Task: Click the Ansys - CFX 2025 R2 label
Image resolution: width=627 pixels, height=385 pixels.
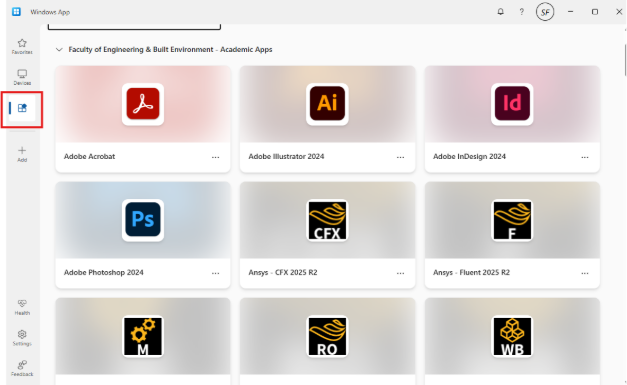Action: coord(283,273)
